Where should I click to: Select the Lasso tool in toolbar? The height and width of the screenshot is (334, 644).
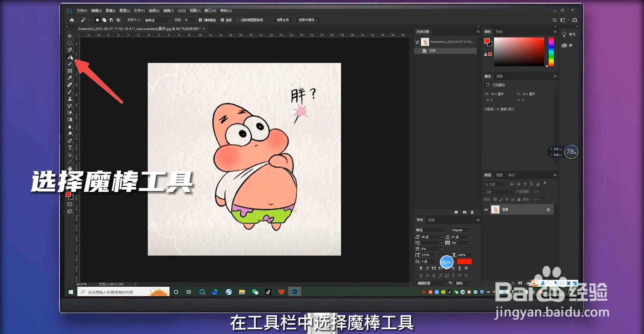(70, 50)
